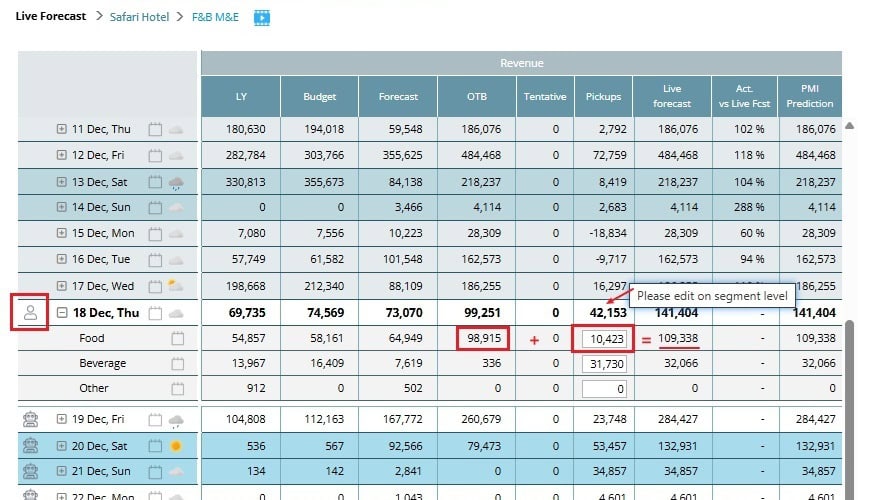Click the calendar icon in the Beverage row
The image size is (878, 500).
pyautogui.click(x=178, y=363)
